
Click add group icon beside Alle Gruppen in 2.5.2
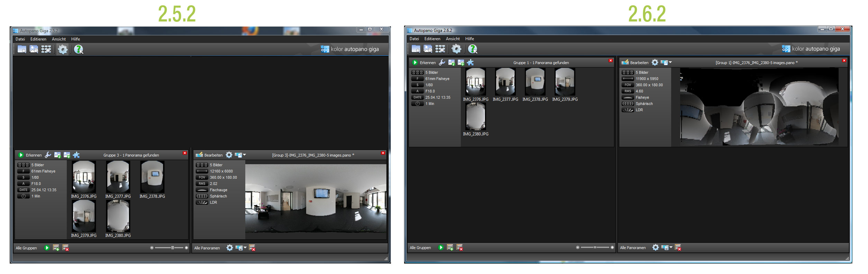[56, 248]
